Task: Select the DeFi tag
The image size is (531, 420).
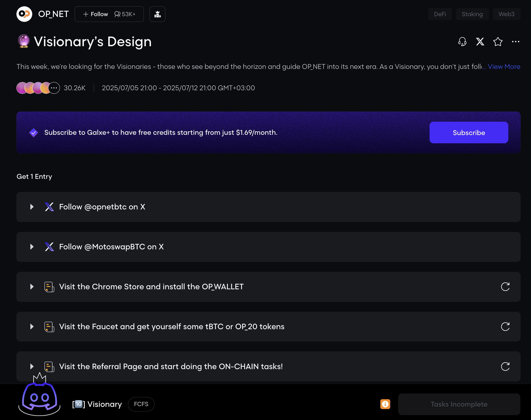Action: [x=440, y=14]
